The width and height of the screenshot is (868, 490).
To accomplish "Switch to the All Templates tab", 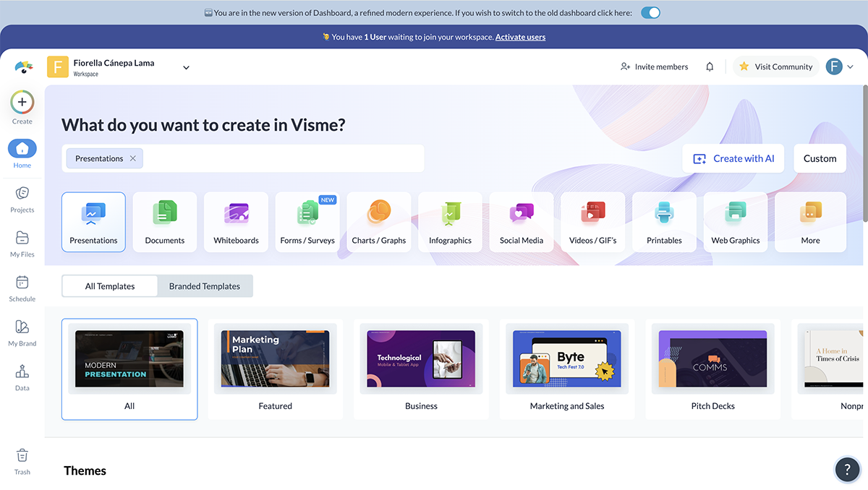I will [x=109, y=285].
